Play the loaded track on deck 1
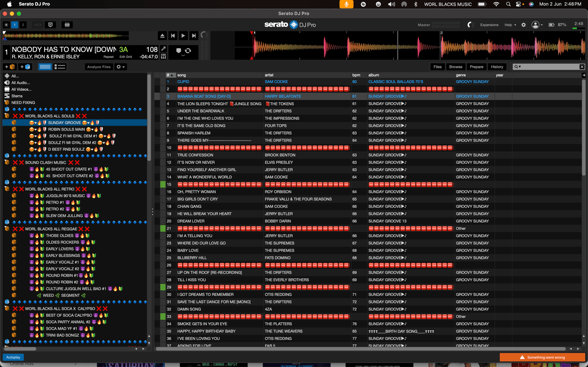Screen dimensions: 588x367 pos(183,36)
